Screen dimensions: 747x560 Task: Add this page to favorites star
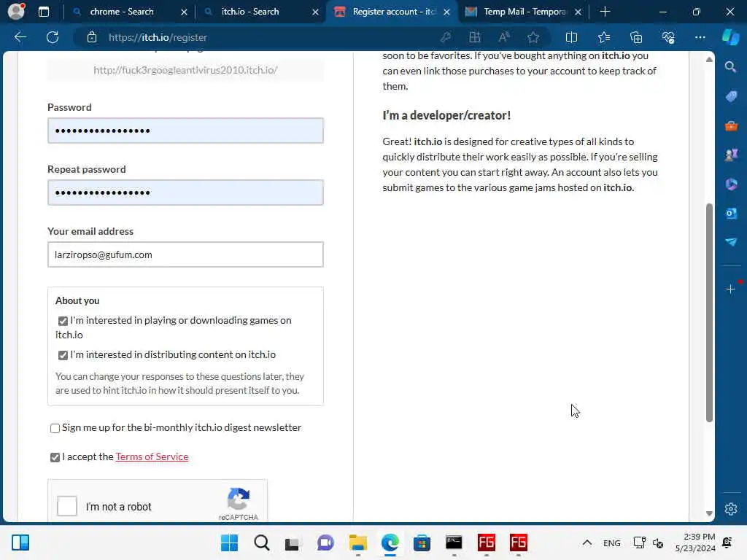[x=533, y=37]
